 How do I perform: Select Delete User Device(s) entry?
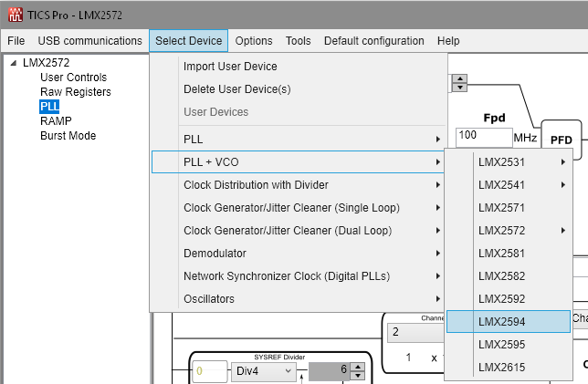pos(237,89)
